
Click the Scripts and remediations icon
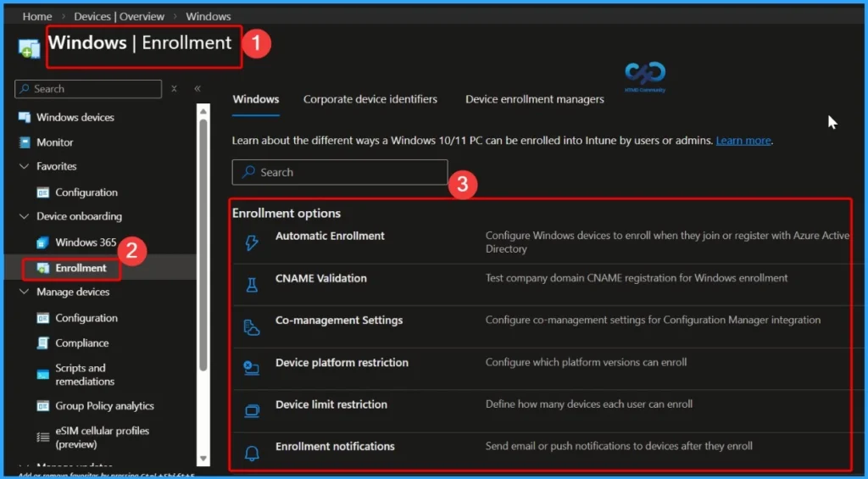[x=42, y=375]
